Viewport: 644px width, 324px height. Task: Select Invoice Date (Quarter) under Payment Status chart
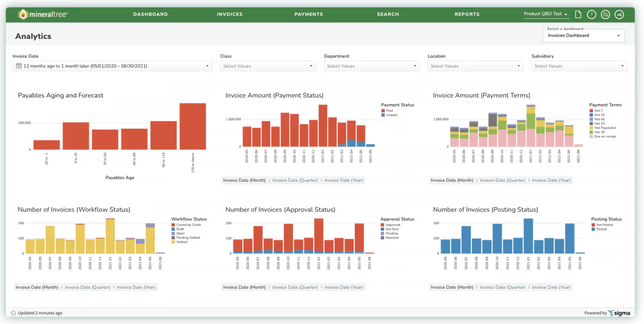[295, 180]
